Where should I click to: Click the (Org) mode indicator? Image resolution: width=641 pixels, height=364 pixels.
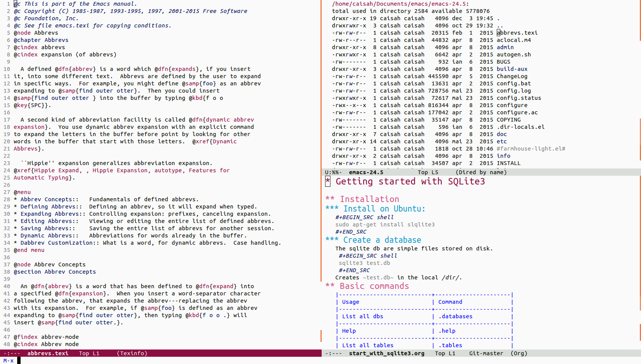click(519, 353)
